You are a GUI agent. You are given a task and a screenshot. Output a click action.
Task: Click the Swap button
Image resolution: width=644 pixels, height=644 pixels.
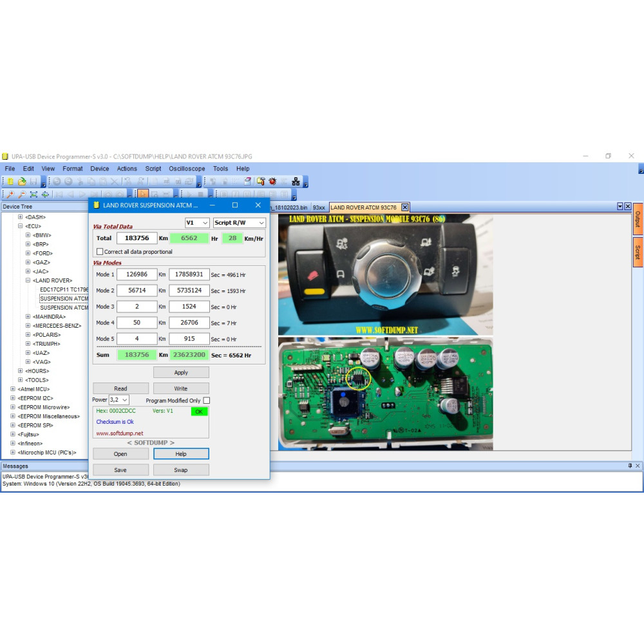coord(181,470)
